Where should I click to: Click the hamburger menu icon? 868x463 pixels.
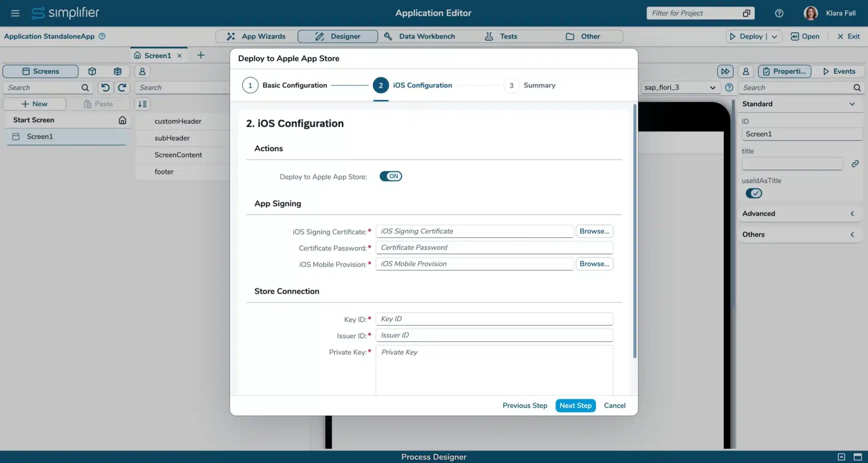pos(15,13)
